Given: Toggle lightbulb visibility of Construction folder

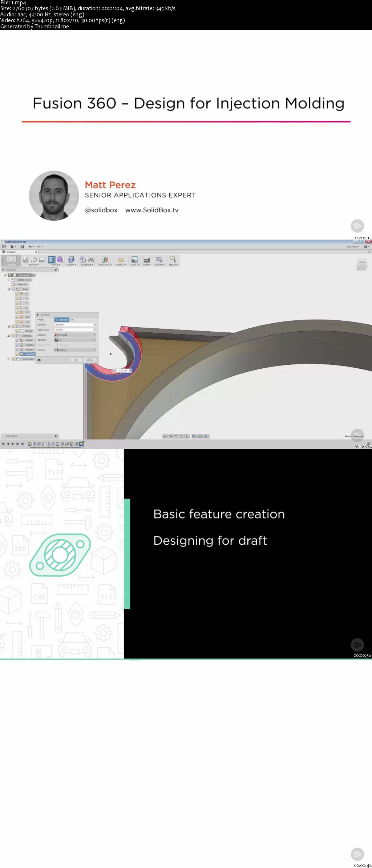Looking at the screenshot, I should pos(13,359).
